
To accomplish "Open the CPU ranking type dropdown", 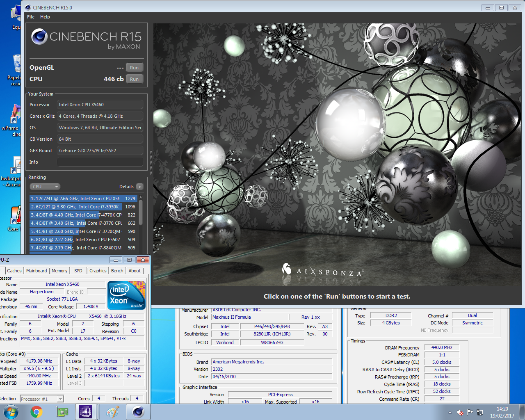I will pyautogui.click(x=45, y=187).
